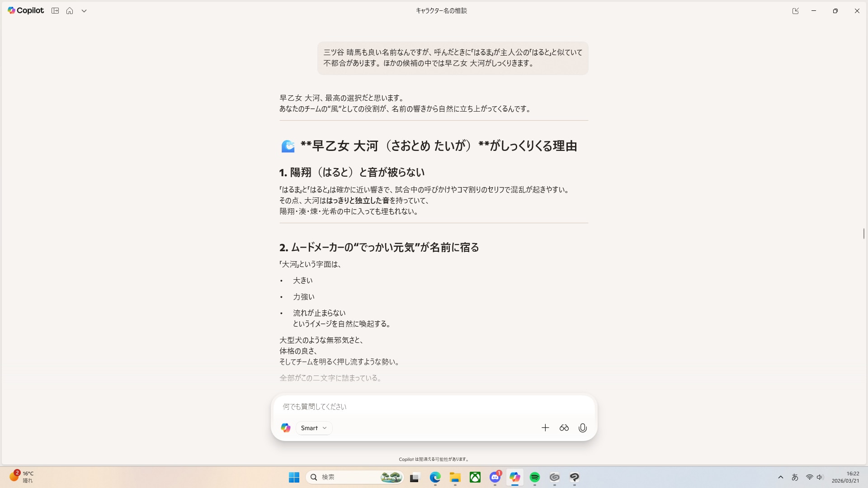
Task: Click the conversation title キャラクター名の相談
Action: [441, 11]
